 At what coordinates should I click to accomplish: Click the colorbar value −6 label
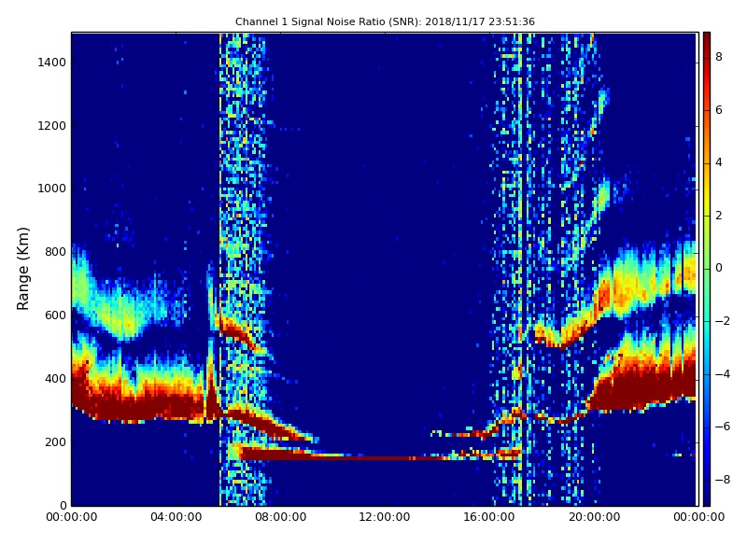click(x=722, y=427)
